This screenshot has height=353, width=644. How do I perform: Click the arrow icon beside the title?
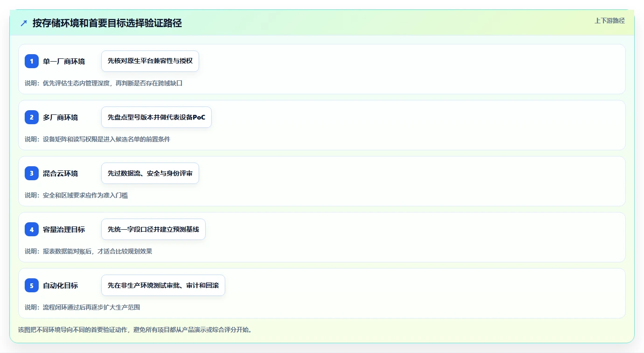24,23
